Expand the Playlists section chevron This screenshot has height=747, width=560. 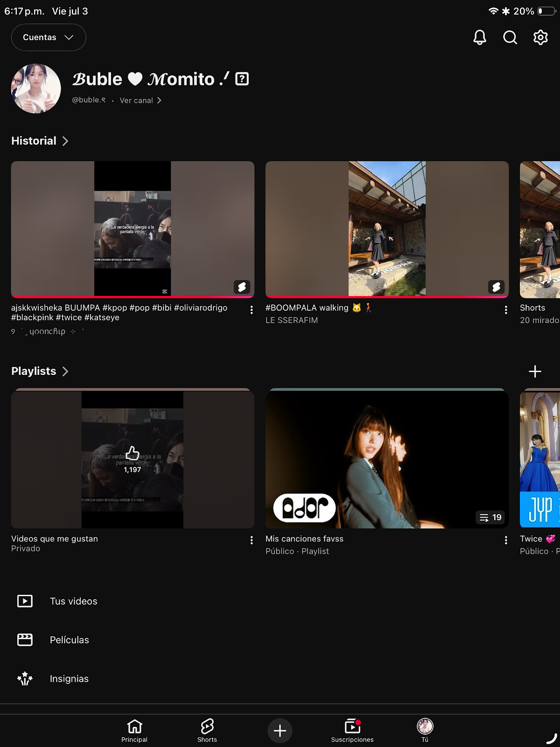pyautogui.click(x=65, y=371)
